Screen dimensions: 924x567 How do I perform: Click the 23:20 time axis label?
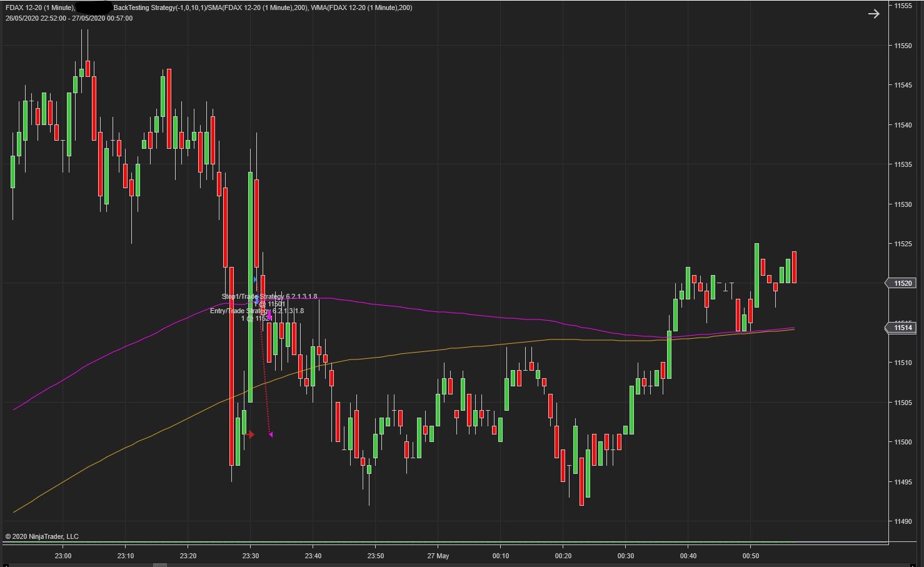pos(188,556)
